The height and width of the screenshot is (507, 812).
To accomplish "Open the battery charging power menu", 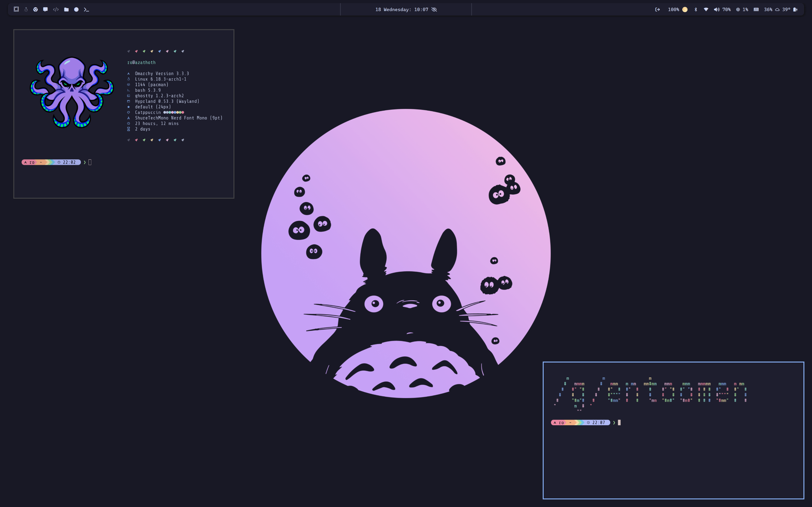I will tap(795, 10).
